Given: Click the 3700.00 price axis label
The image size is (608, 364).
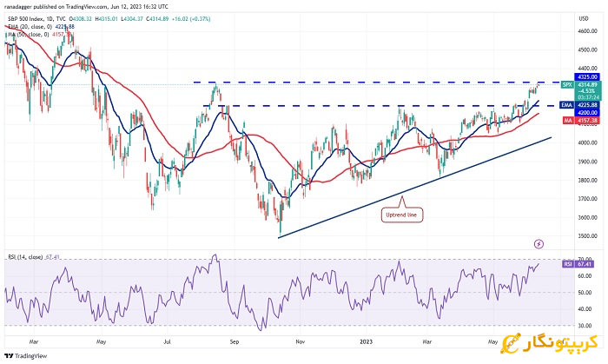Looking at the screenshot, I should coord(588,198).
